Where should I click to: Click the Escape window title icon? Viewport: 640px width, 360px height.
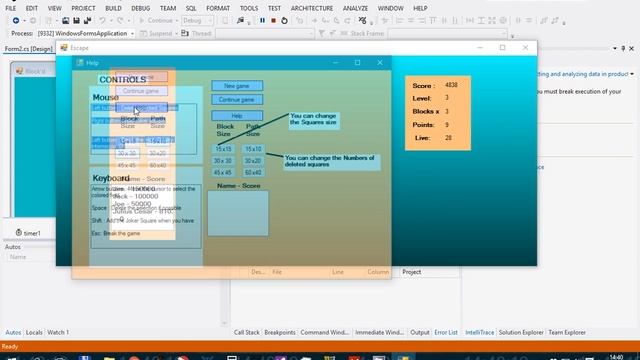pyautogui.click(x=64, y=48)
